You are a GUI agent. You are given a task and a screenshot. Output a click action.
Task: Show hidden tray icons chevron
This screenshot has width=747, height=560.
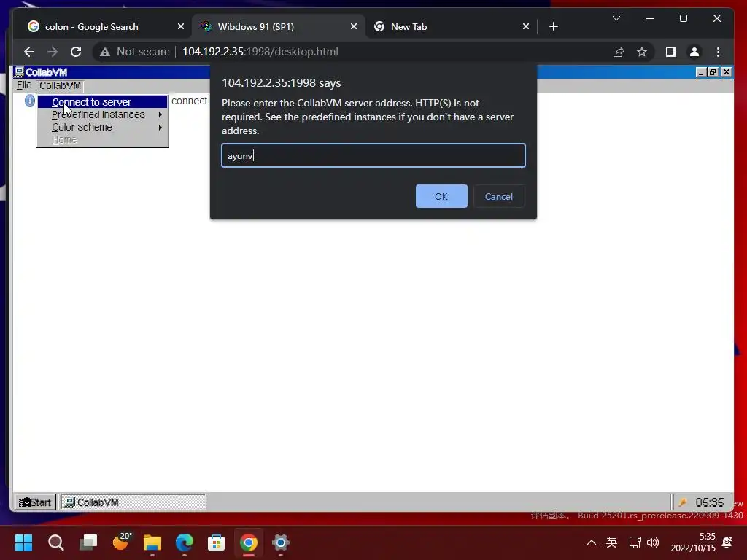(x=591, y=542)
